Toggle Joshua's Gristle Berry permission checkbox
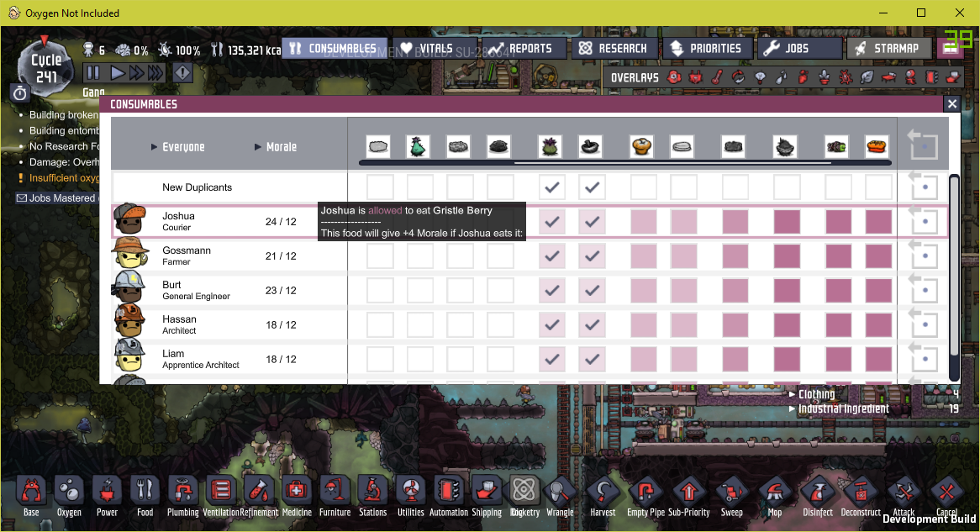The image size is (980, 532). 552,221
